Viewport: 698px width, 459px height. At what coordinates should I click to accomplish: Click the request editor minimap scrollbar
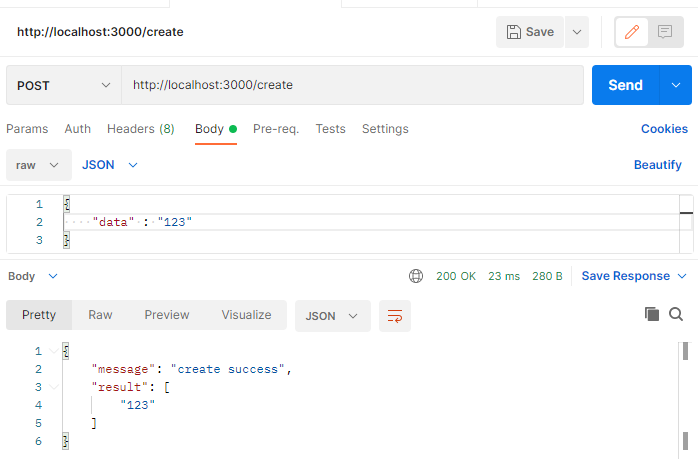686,224
